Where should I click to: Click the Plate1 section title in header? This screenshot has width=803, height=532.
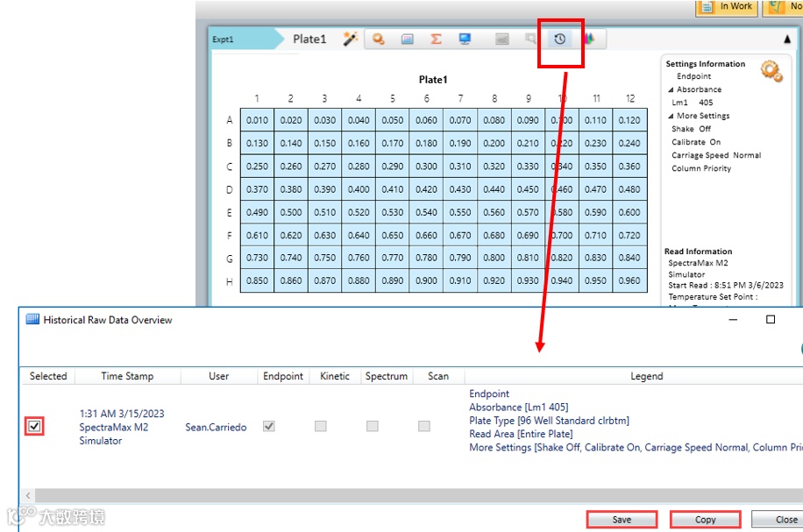(309, 39)
